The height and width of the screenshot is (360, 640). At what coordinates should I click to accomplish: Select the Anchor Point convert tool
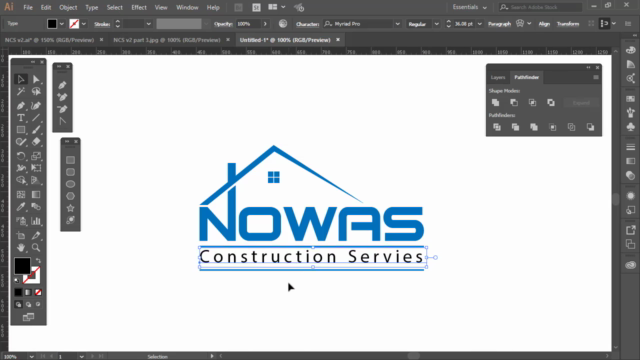(x=62, y=121)
